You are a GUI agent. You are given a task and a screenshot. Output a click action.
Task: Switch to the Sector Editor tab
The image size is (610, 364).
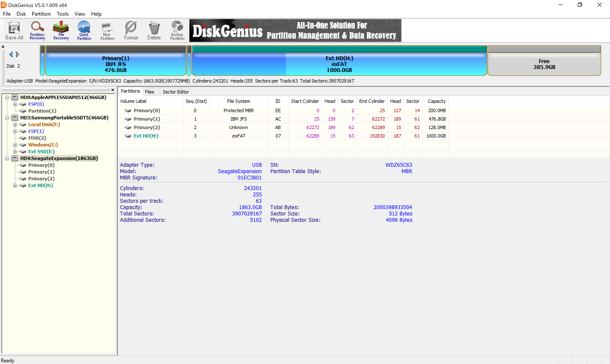[x=176, y=92]
